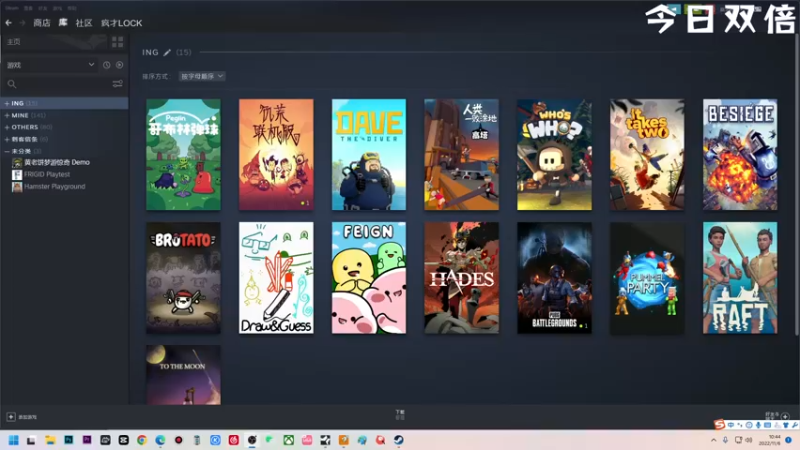Open the Hades cover
Image resolution: width=800 pixels, height=450 pixels.
tap(462, 278)
